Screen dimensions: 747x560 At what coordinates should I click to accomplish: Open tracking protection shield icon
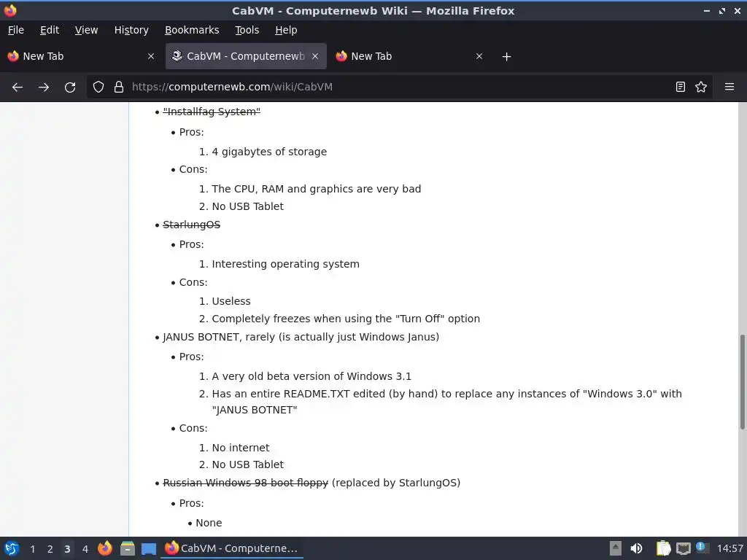point(98,87)
